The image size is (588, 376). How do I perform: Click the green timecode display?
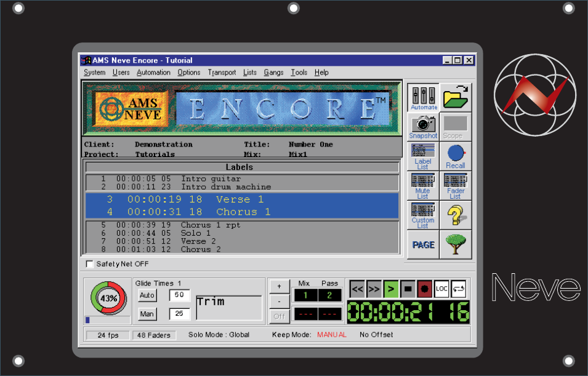click(x=408, y=311)
